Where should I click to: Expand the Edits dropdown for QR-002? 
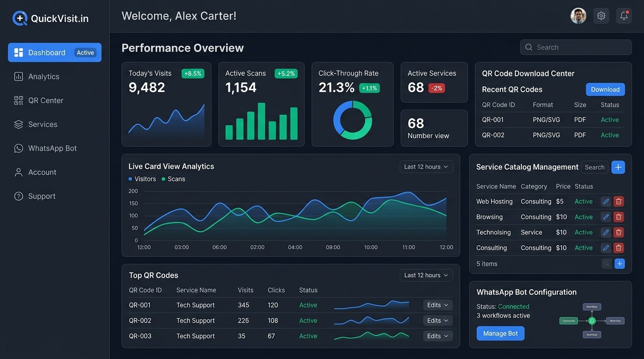tap(438, 321)
